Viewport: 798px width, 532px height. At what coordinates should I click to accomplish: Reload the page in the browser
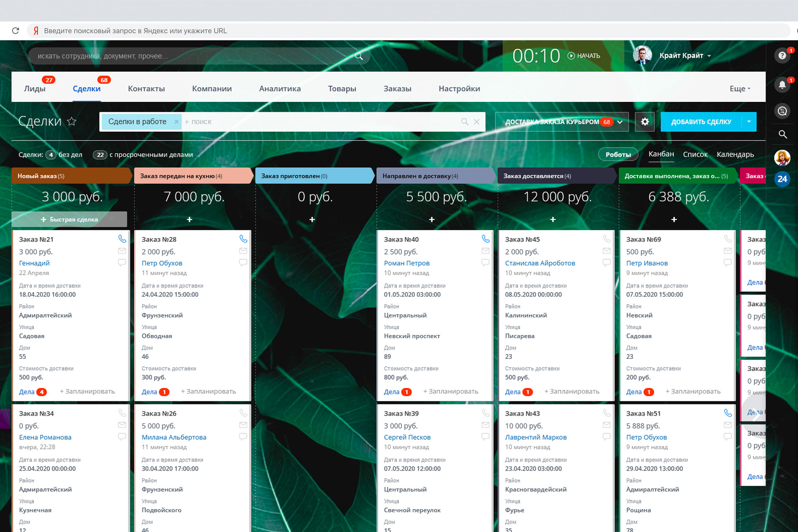click(x=16, y=31)
